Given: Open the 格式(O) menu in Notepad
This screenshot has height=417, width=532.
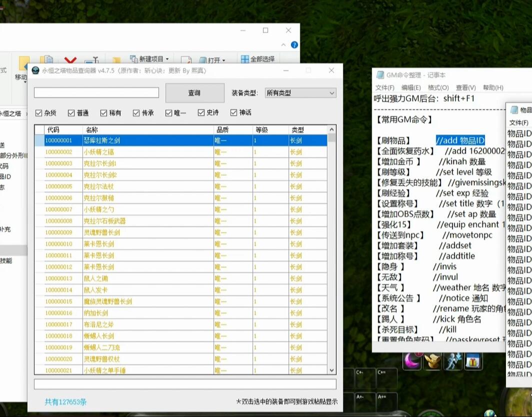Looking at the screenshot, I should (x=438, y=87).
